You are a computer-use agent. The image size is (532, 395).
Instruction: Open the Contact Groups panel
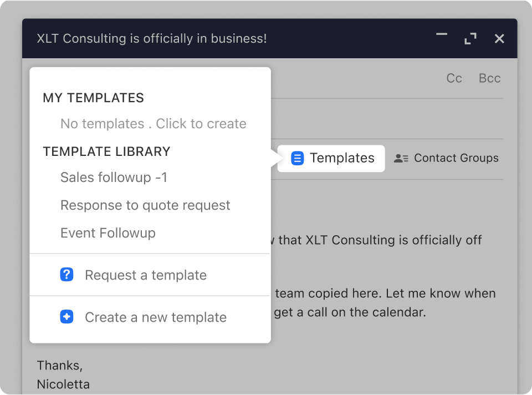point(456,158)
